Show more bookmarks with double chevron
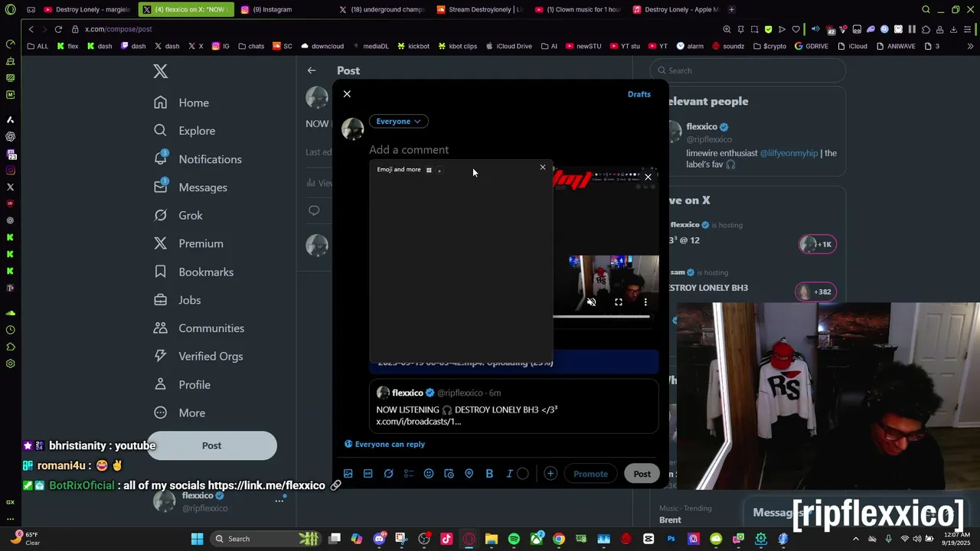 970,46
